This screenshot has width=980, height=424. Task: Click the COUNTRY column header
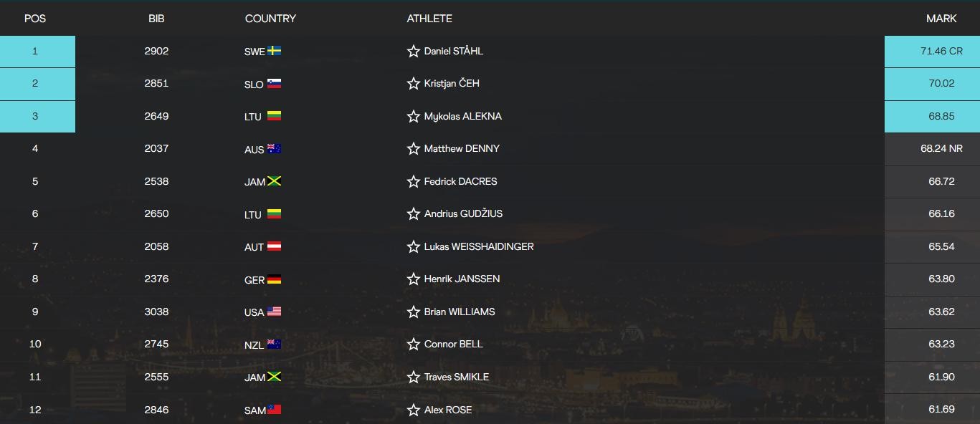(x=270, y=19)
